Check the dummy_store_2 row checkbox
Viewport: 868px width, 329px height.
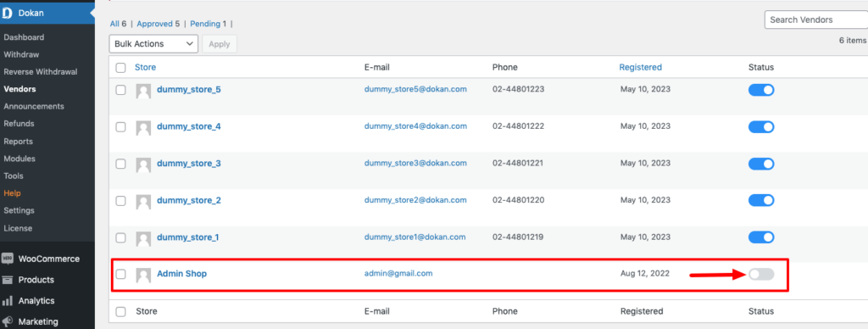tap(120, 200)
